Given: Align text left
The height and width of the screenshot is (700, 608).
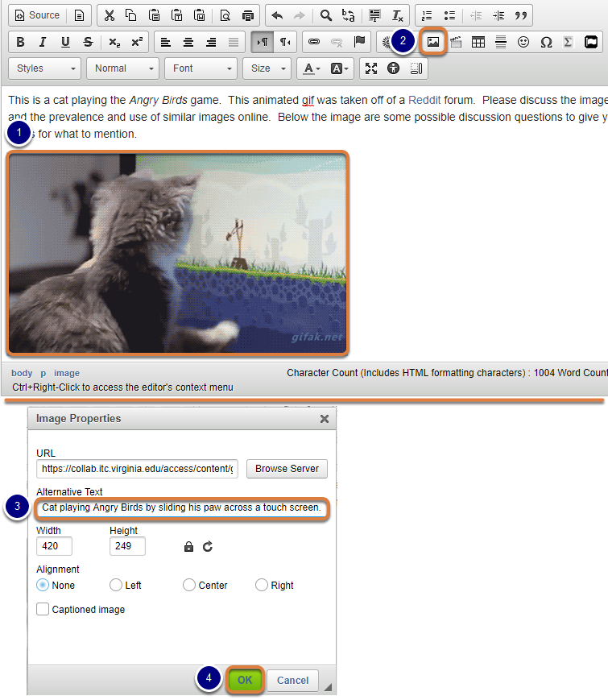Looking at the screenshot, I should point(166,42).
